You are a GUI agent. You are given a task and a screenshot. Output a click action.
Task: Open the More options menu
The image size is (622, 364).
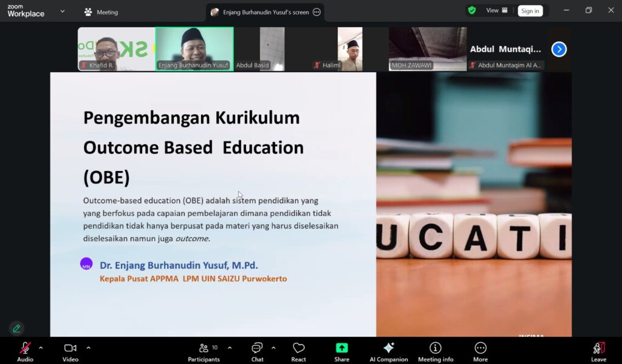point(480,351)
